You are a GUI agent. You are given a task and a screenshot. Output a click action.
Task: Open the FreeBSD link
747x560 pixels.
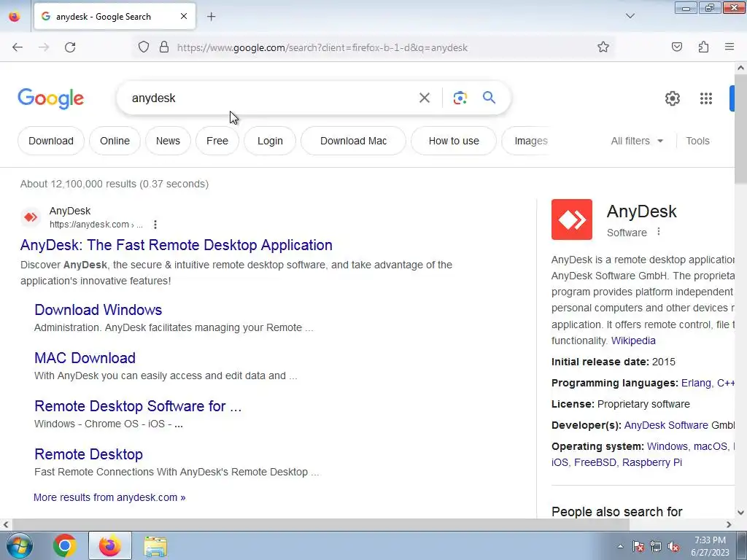(x=595, y=462)
